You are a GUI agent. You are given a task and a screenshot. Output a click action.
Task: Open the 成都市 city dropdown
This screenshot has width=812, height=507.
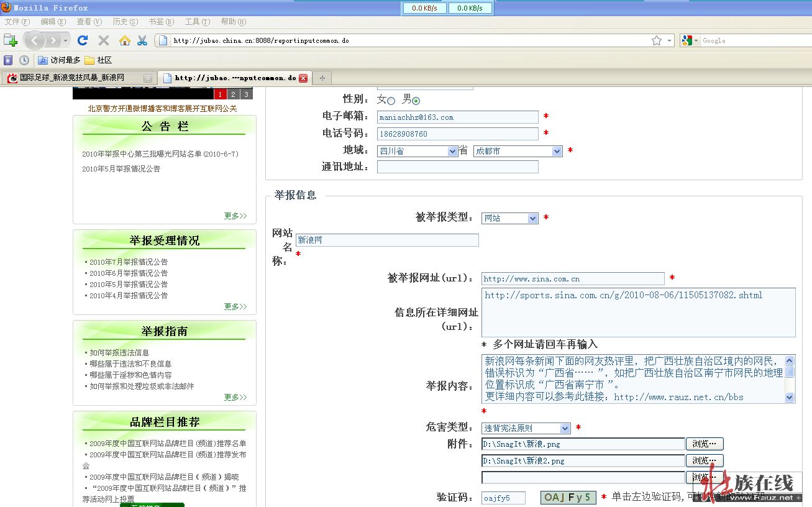[518, 151]
